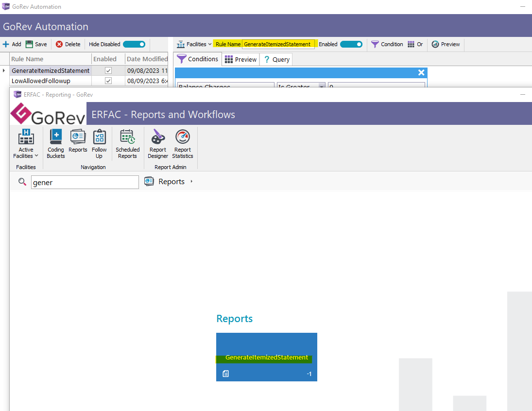Minimize the GoRev Automation window
The image size is (532, 411).
point(522,7)
